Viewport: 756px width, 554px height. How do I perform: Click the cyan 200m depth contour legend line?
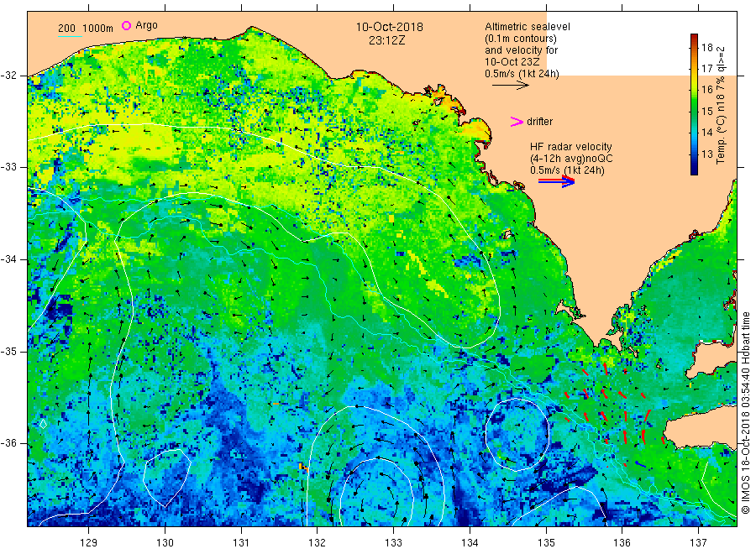click(x=70, y=36)
